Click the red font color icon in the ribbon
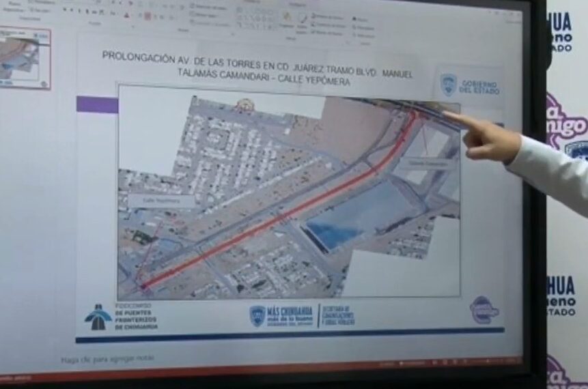Image resolution: width=588 pixels, height=389 pixels. [127, 14]
